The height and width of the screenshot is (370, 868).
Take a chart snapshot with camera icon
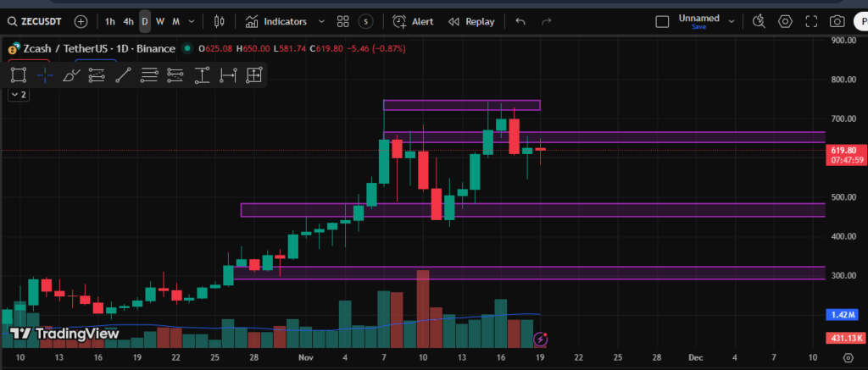[837, 21]
